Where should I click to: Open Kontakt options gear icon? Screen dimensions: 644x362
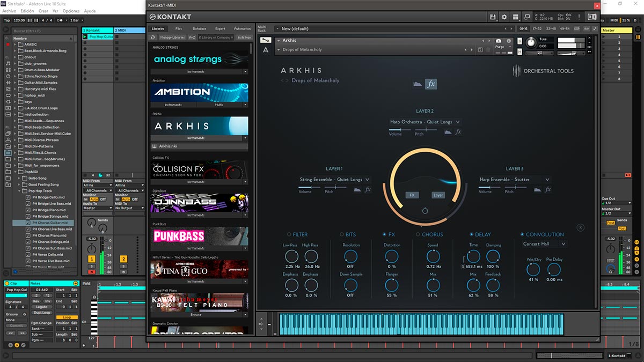[x=504, y=17]
